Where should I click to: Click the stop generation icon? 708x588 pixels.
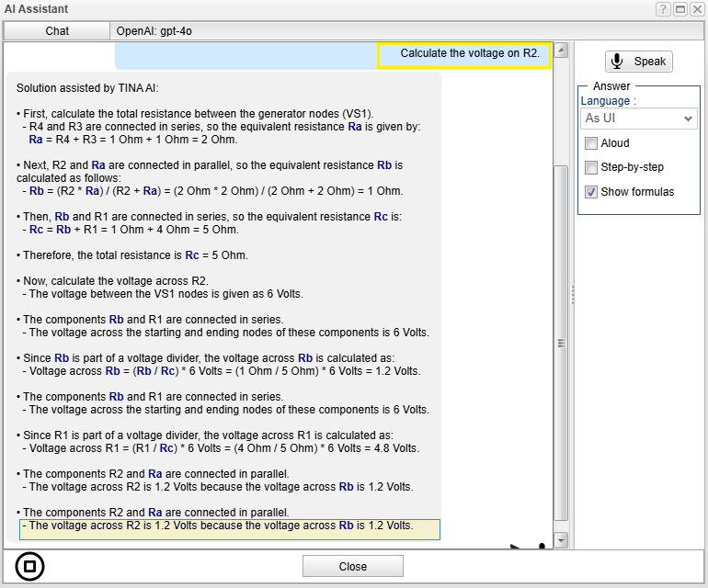[x=29, y=566]
